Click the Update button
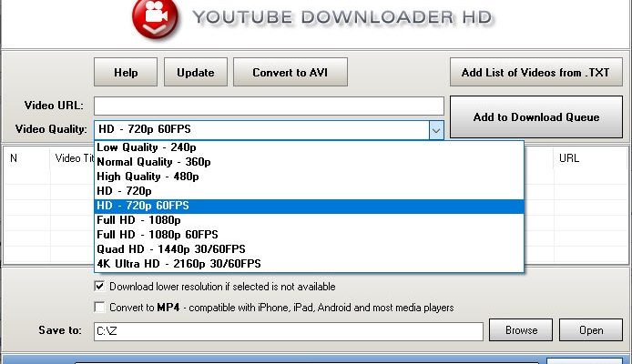The image size is (632, 364). tap(196, 72)
